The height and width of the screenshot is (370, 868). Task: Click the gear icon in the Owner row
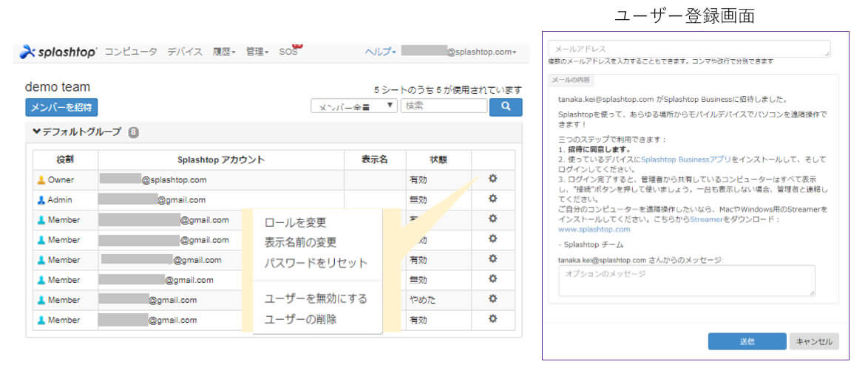[x=492, y=179]
